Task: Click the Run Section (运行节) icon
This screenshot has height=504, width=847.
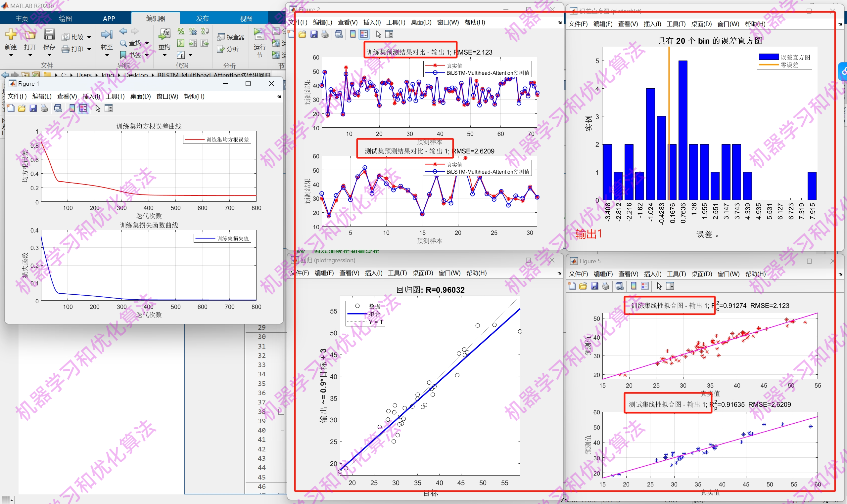Action: point(259,34)
